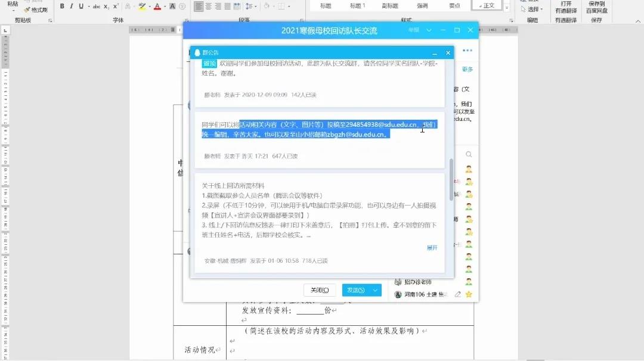644x361 pixels.
Task: Click the announcement list scrollbar
Action: point(451,179)
